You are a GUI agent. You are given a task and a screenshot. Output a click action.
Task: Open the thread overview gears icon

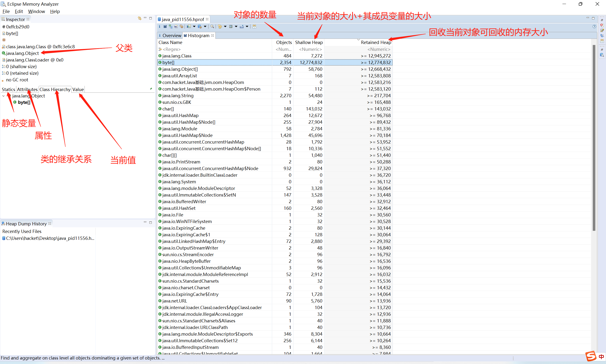(181, 26)
